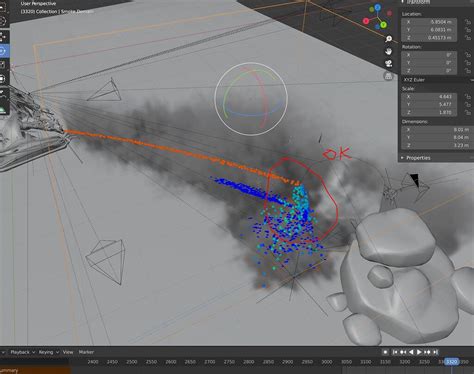Click the pan hand icon in viewport
The width and height of the screenshot is (474, 374).
tap(388, 51)
